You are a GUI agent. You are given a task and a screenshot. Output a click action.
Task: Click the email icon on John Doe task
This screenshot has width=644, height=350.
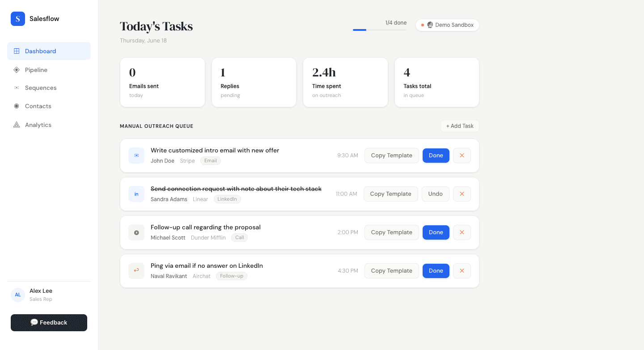point(136,156)
